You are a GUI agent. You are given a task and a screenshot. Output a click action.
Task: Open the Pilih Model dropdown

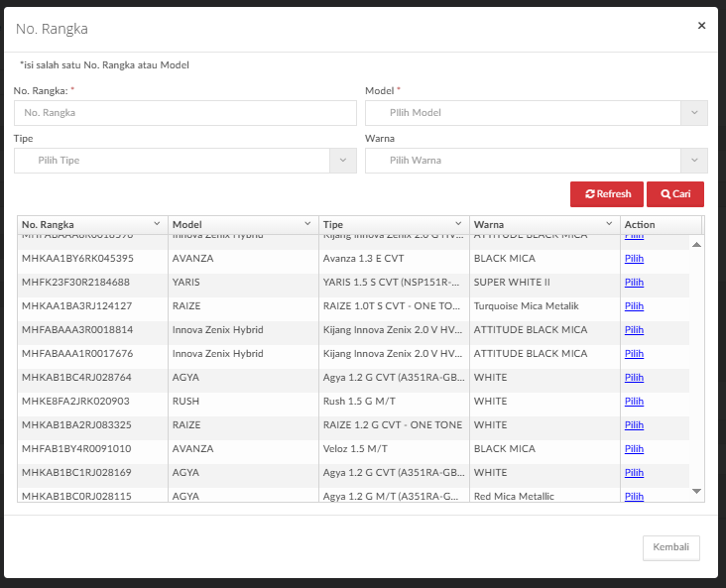(536, 113)
